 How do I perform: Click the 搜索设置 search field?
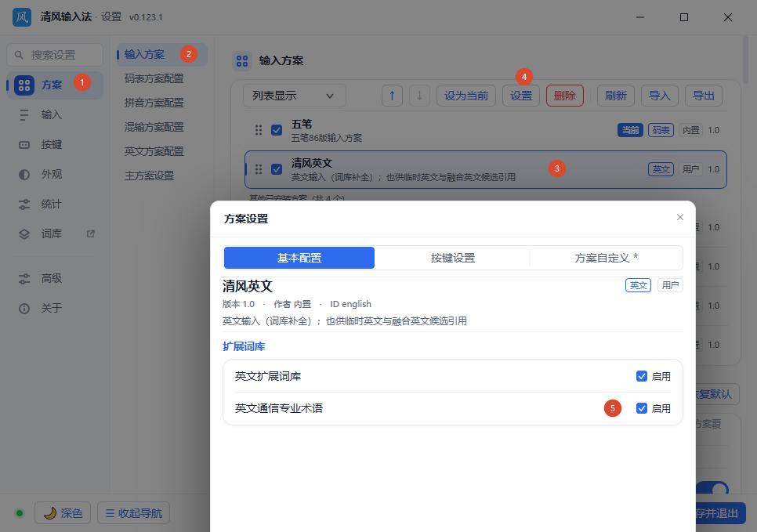pos(55,55)
